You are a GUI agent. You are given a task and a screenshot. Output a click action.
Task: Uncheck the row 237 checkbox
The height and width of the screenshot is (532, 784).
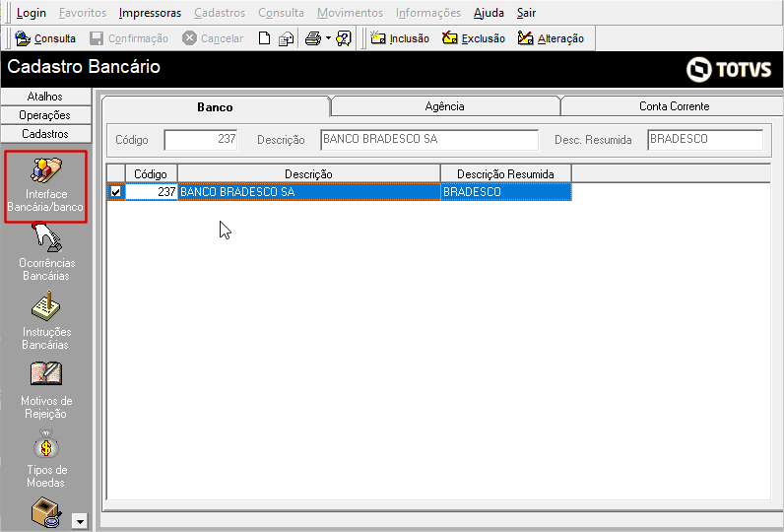point(115,191)
